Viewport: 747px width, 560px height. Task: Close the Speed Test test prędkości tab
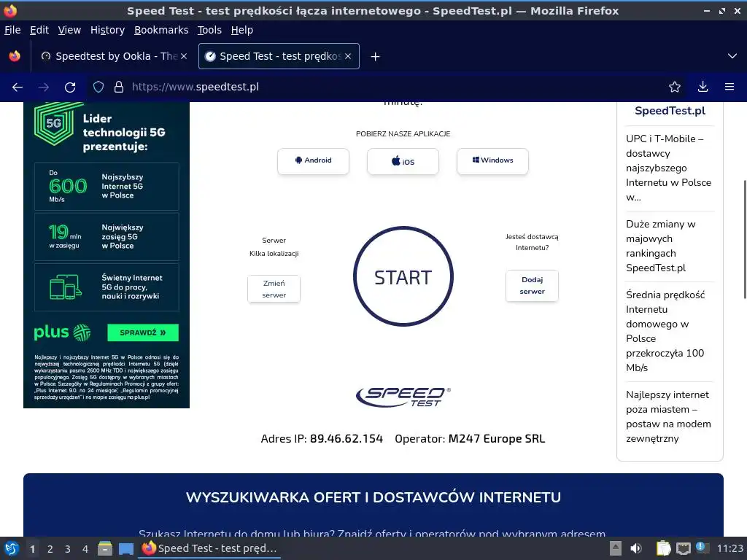348,56
